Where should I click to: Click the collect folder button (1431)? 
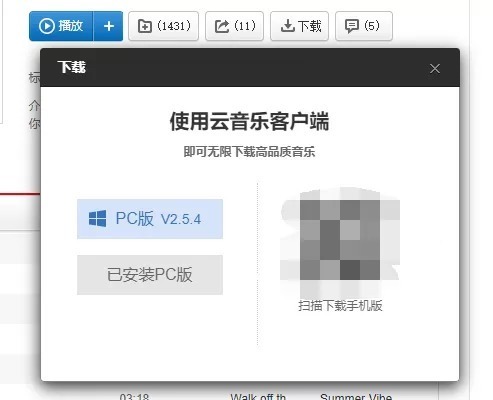[164, 26]
